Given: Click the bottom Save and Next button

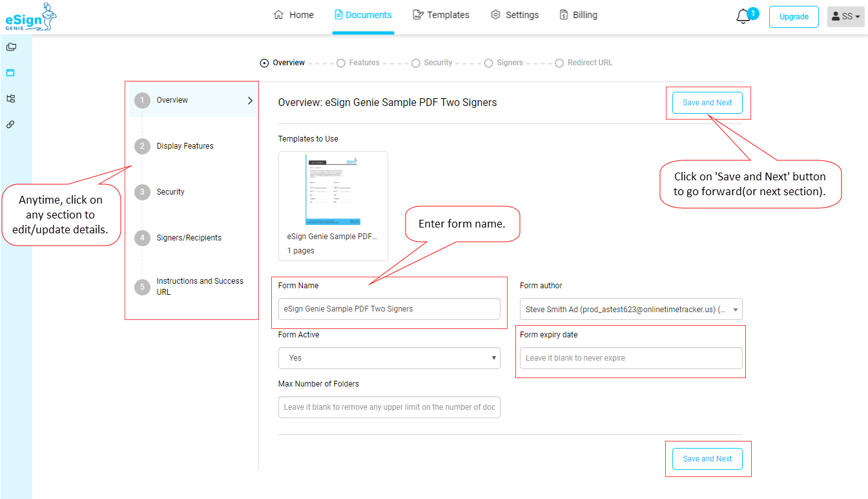Looking at the screenshot, I should coord(707,459).
